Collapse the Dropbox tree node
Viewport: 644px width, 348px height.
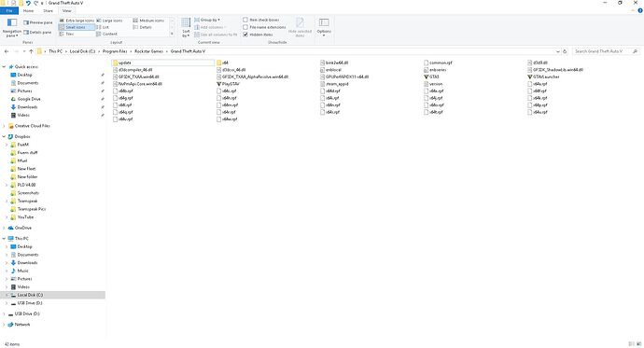click(4, 136)
